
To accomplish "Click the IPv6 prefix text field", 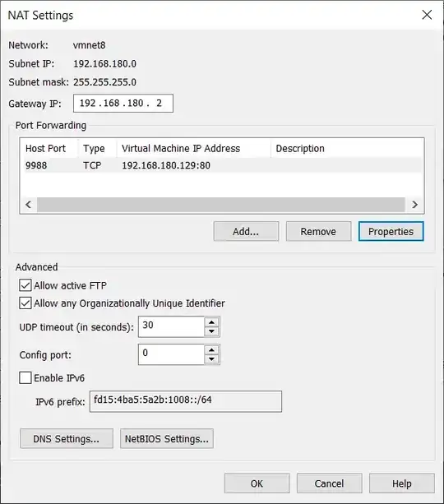I will (x=186, y=401).
